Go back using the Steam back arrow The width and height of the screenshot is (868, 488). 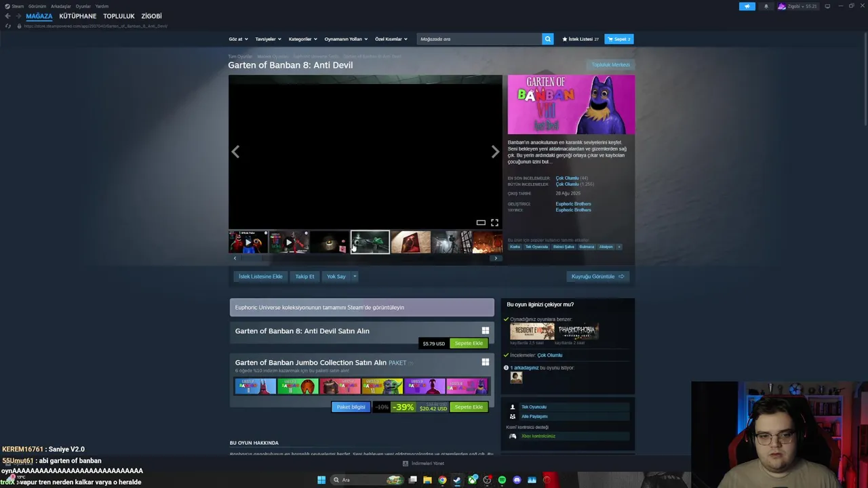pos(7,16)
